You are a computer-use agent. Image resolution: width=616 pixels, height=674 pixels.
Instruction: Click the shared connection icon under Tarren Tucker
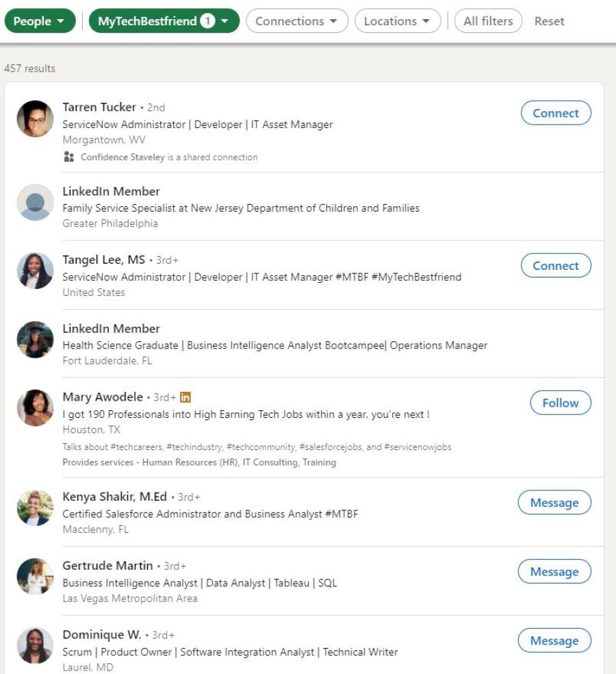click(x=68, y=157)
